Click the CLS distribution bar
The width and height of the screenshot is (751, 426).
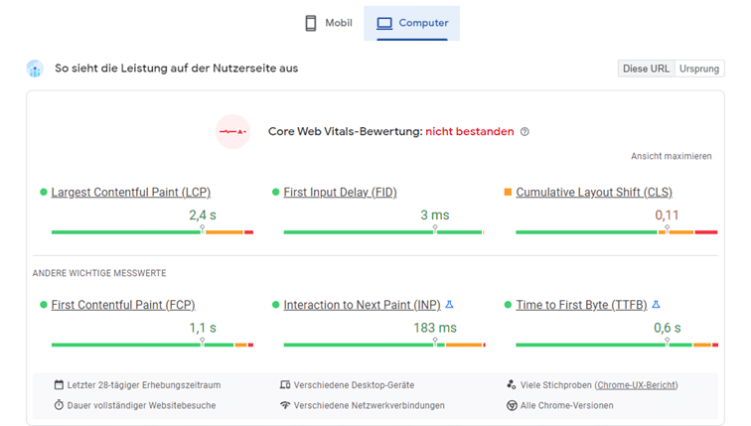tap(616, 232)
